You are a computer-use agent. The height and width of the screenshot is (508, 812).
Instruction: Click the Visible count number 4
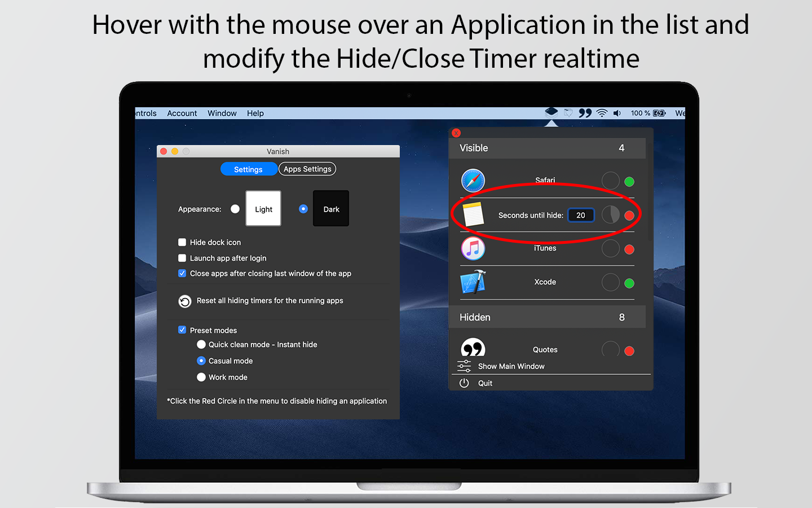tap(621, 148)
